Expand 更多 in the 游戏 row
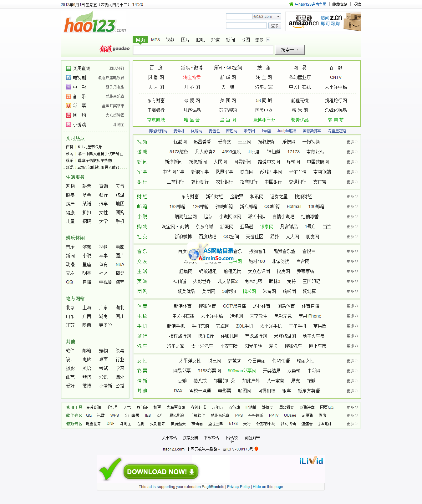This screenshot has width=422, height=504. pos(352,152)
